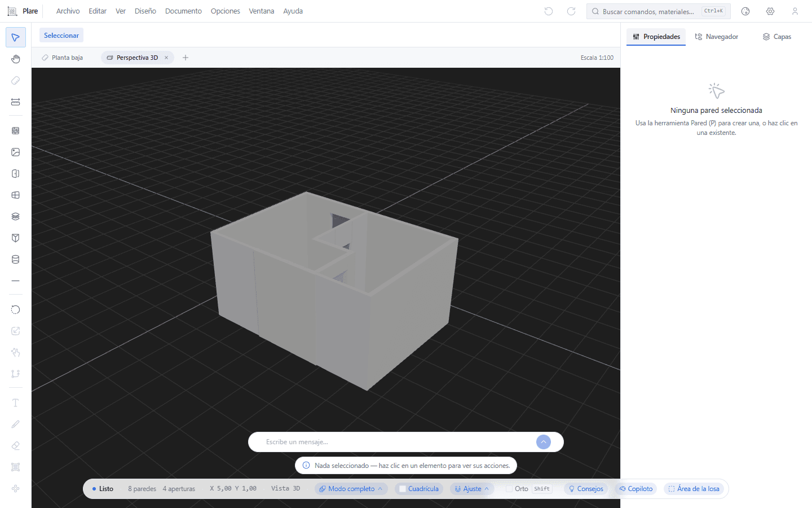
Task: Toggle the Copiloto chip
Action: pos(636,489)
